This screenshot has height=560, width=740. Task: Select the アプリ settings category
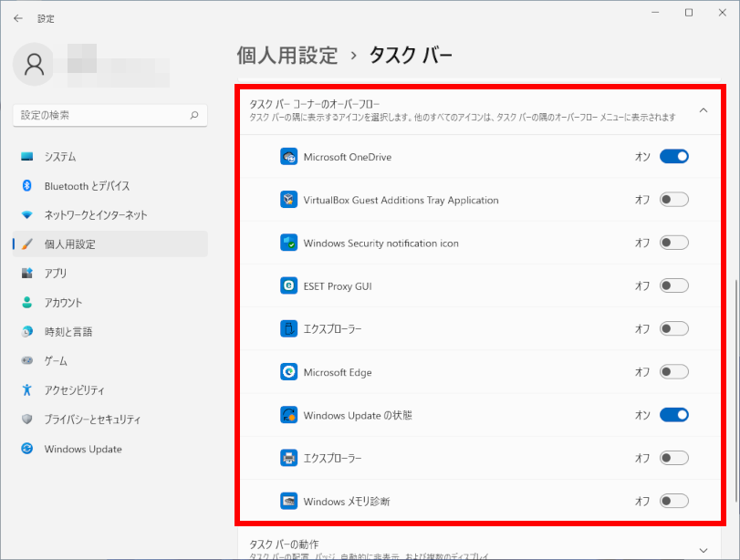pos(110,273)
